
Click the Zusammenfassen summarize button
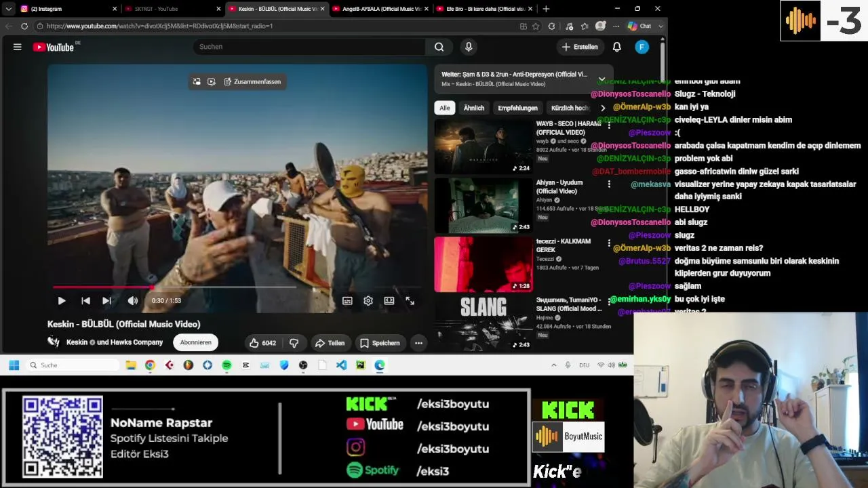point(252,81)
